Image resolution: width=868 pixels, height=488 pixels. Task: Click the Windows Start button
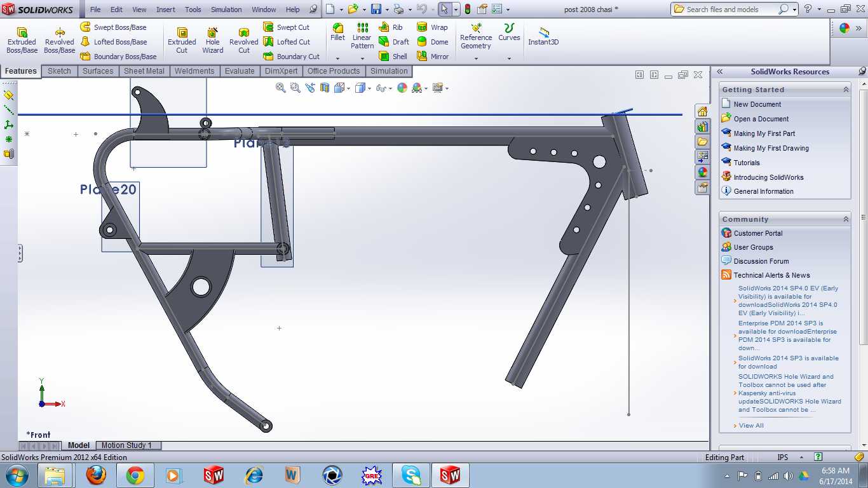coord(17,475)
